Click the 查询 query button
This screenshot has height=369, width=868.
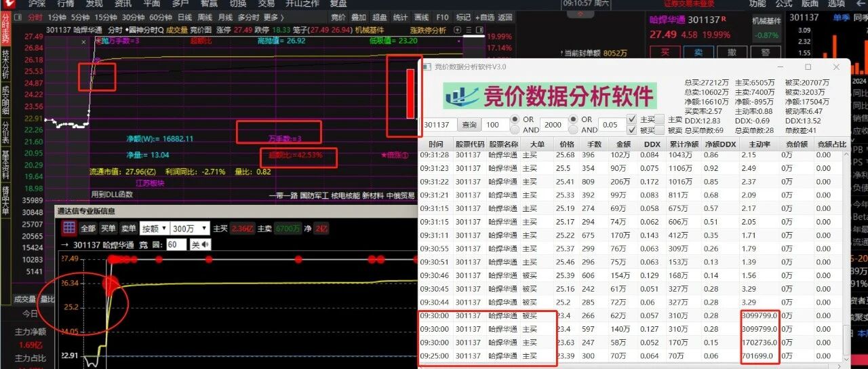pyautogui.click(x=469, y=125)
